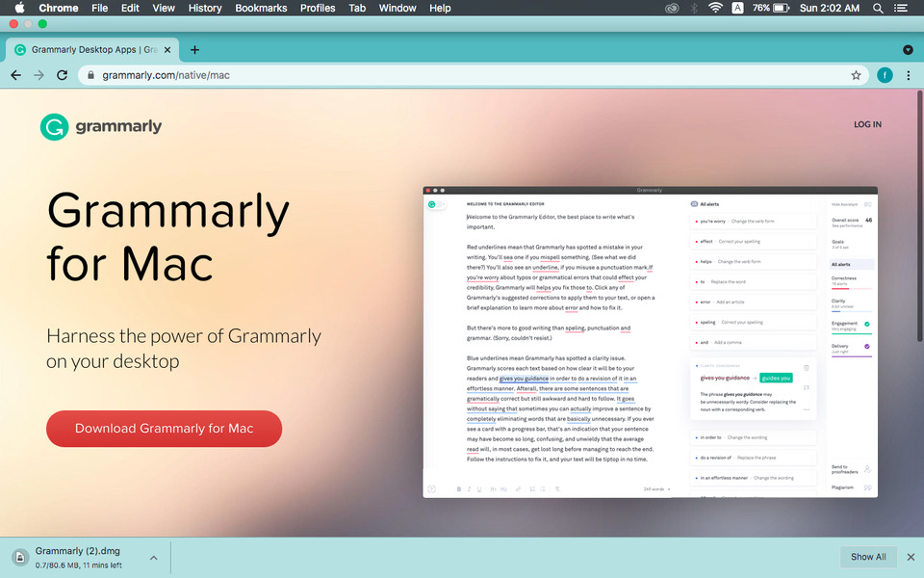The width and height of the screenshot is (924, 578).
Task: Click Show All downloads button
Action: point(868,557)
